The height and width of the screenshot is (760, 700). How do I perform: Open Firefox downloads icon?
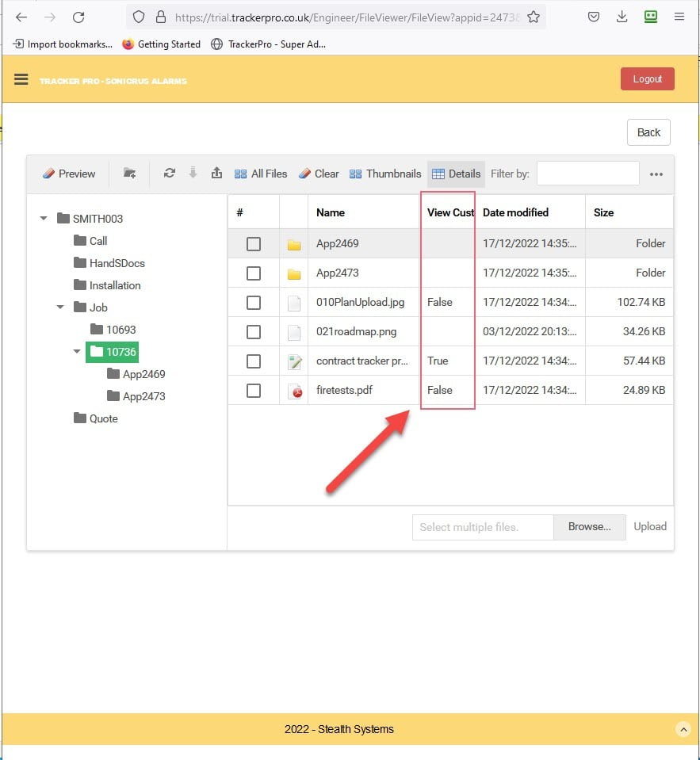(622, 17)
